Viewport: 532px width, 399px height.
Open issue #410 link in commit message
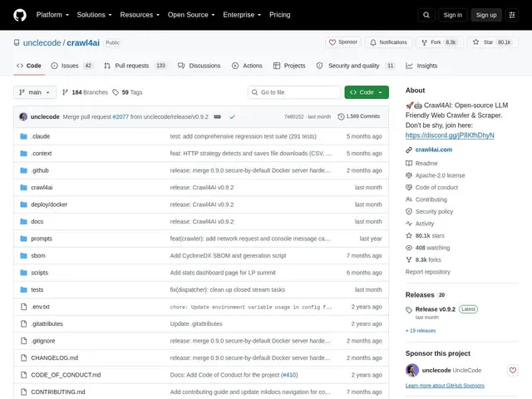point(289,375)
